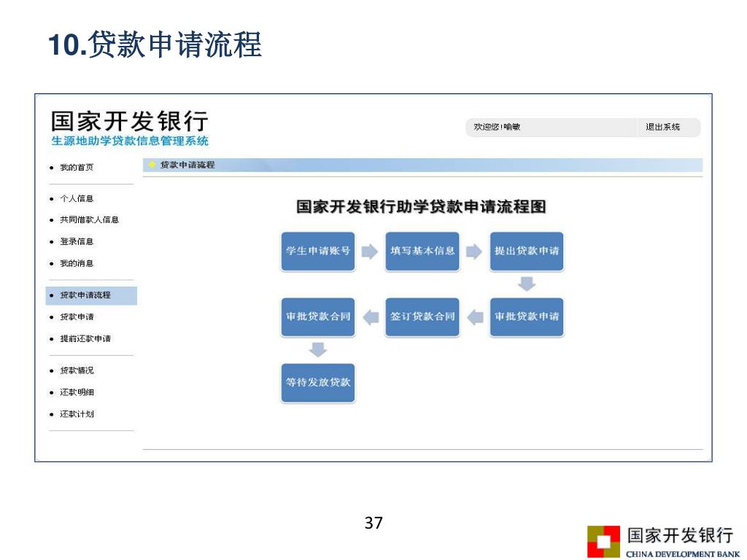Viewport: 747px width, 560px height.
Task: Click the 学生申请账号 flow box
Action: (x=318, y=252)
